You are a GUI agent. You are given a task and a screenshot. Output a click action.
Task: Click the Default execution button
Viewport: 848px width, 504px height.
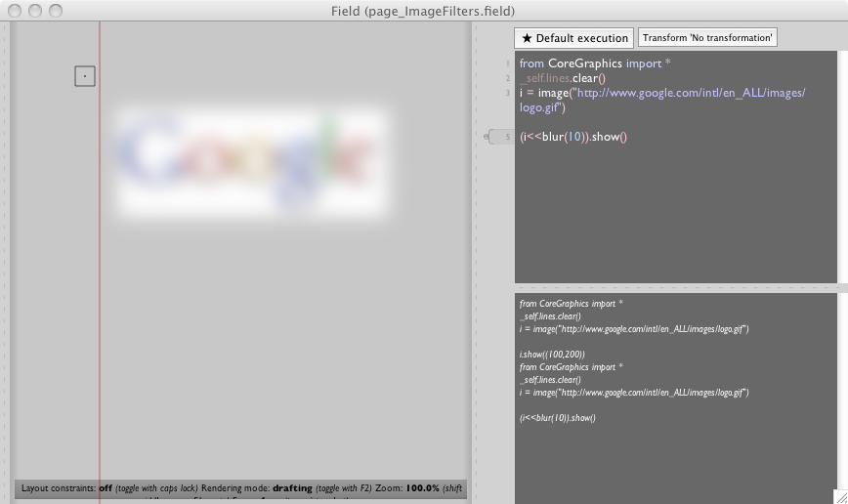click(574, 38)
